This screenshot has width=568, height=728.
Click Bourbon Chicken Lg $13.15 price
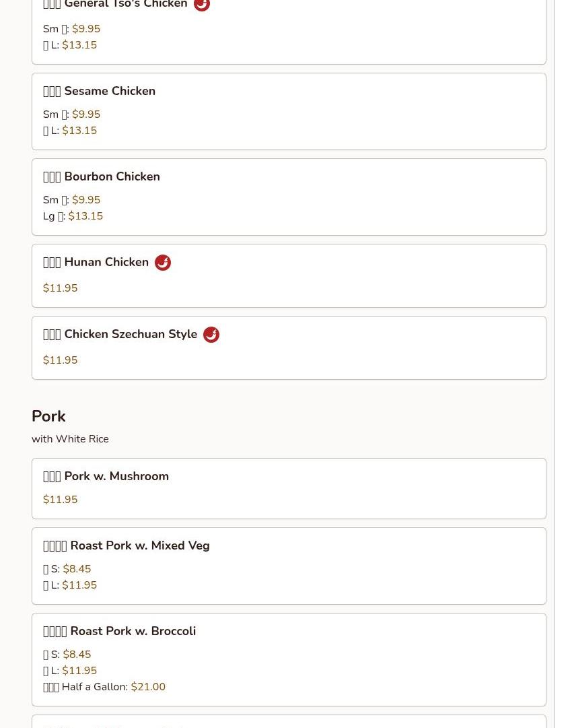point(85,216)
